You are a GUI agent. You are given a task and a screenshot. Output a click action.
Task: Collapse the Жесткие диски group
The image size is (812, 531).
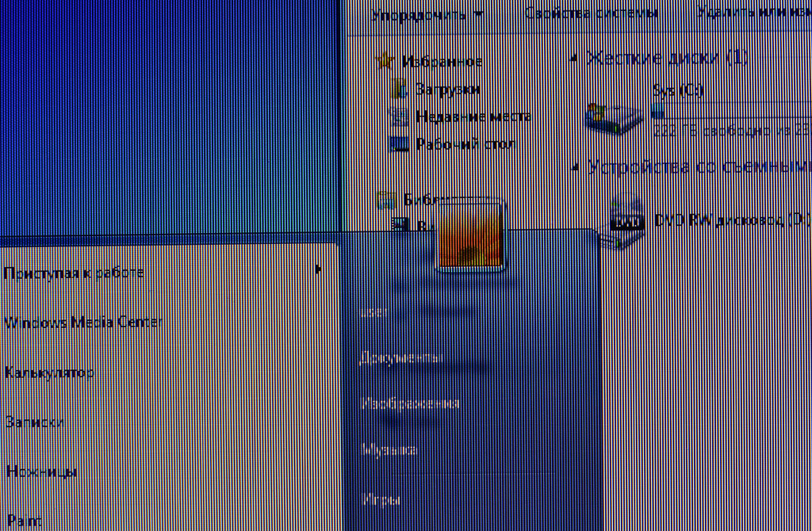[575, 59]
